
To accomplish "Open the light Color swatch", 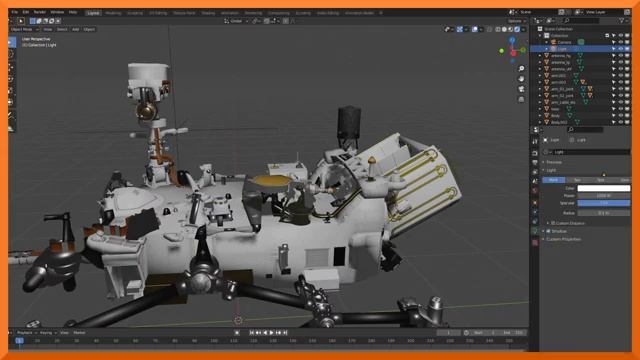I will [x=604, y=188].
